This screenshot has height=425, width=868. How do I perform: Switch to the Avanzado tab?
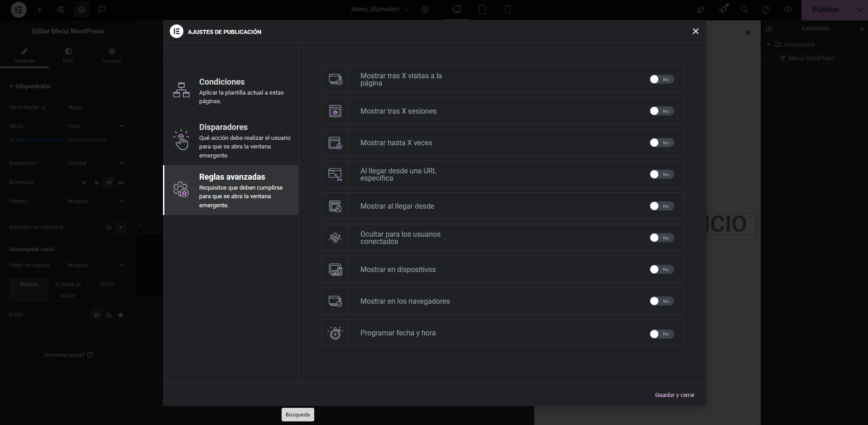point(112,55)
